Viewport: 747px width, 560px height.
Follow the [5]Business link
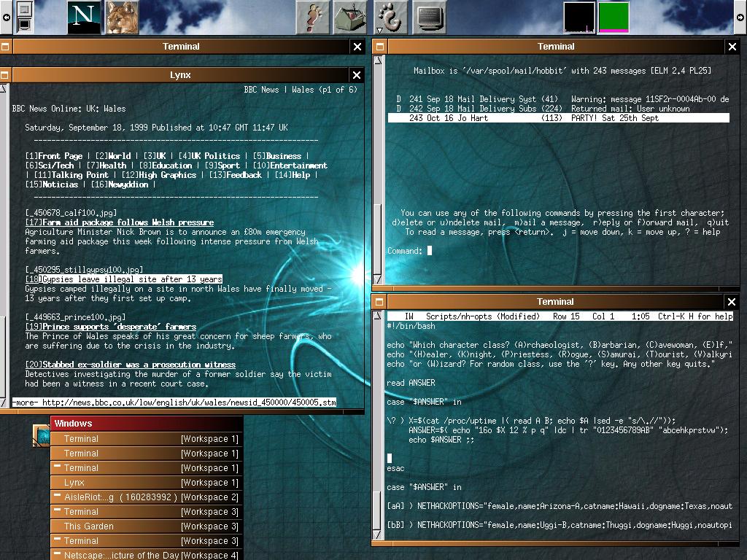pyautogui.click(x=276, y=156)
